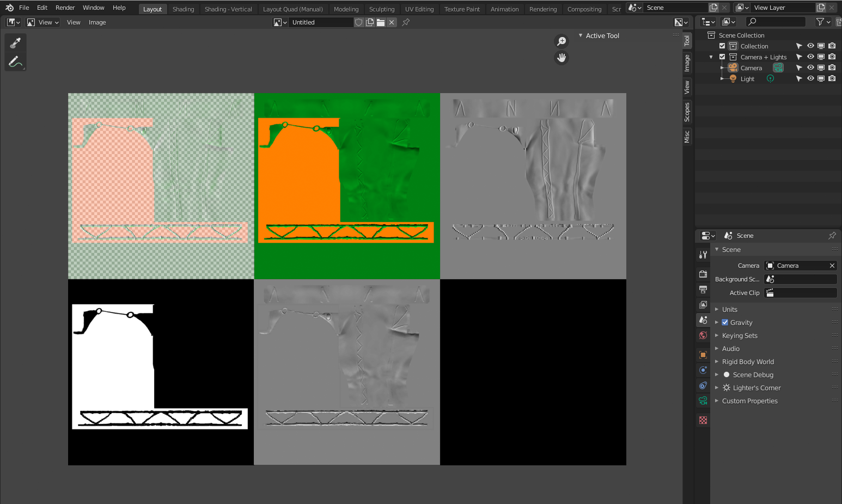842x504 pixels.
Task: Hide the Light object in viewport
Action: 810,79
